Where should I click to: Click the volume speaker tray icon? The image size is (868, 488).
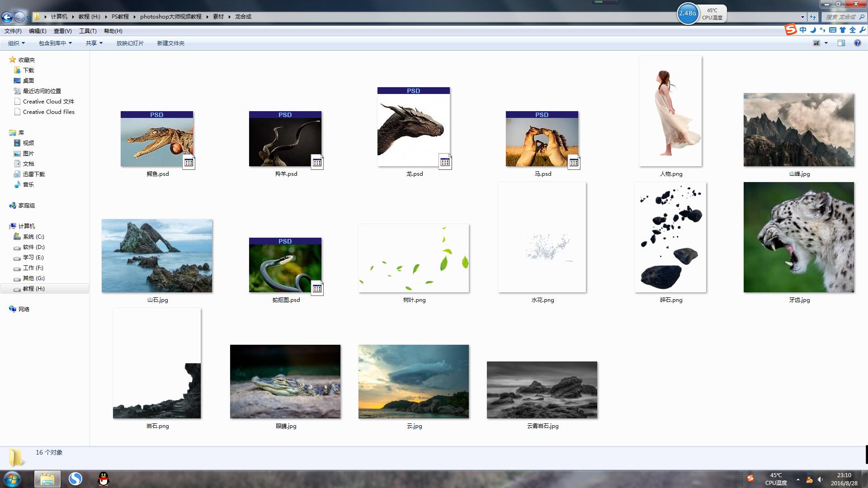point(820,479)
